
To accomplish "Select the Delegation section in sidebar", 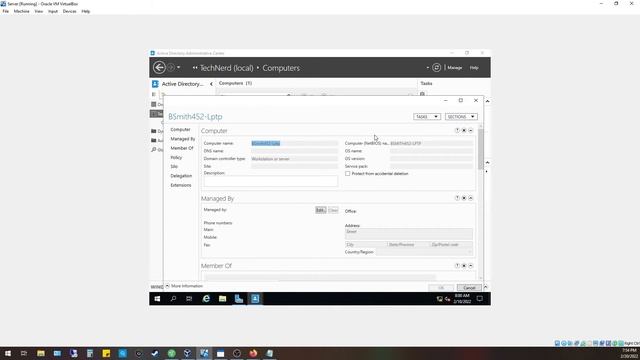I will 181,176.
